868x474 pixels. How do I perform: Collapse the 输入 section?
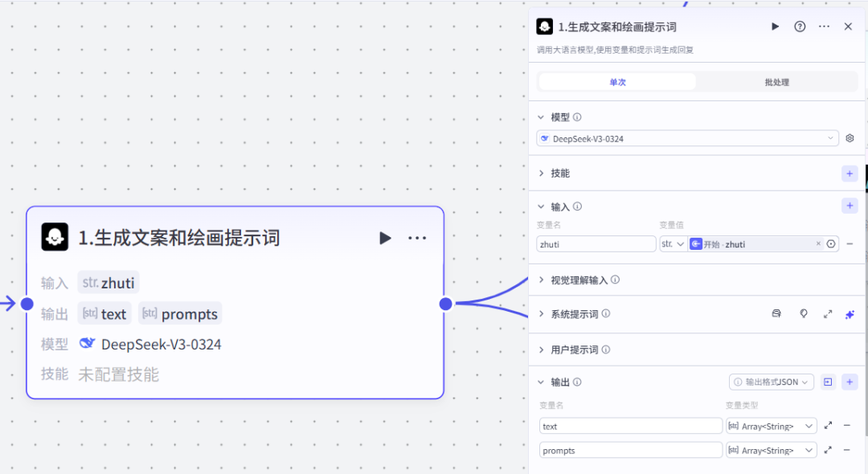tap(541, 206)
